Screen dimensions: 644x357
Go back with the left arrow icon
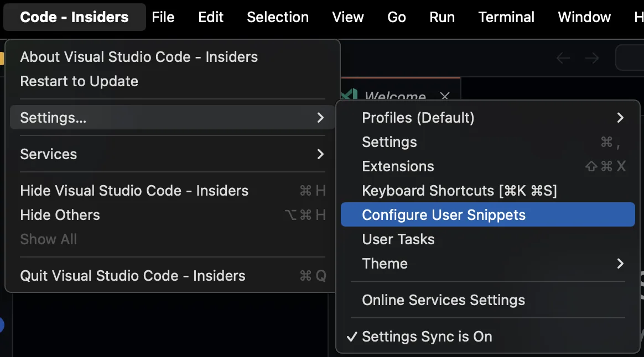[563, 58]
